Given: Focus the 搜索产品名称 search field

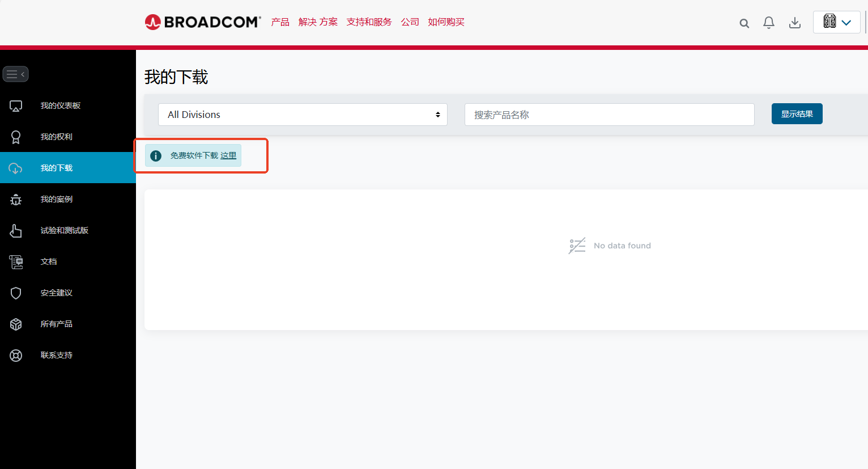Looking at the screenshot, I should (x=609, y=115).
